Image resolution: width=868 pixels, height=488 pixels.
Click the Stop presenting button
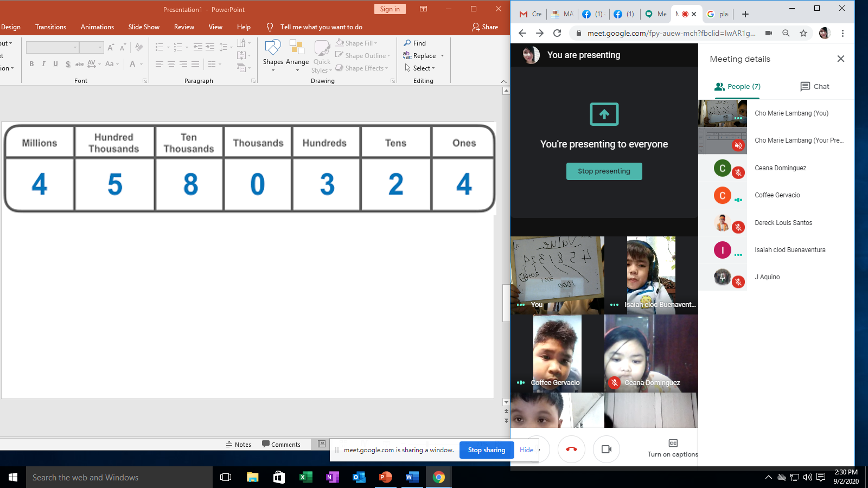point(604,171)
